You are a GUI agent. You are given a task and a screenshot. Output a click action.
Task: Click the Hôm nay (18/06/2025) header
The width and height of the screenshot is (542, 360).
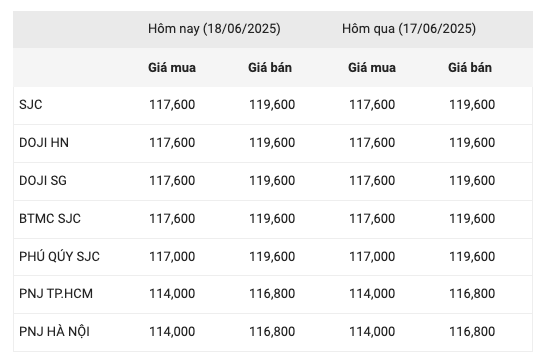(x=214, y=29)
